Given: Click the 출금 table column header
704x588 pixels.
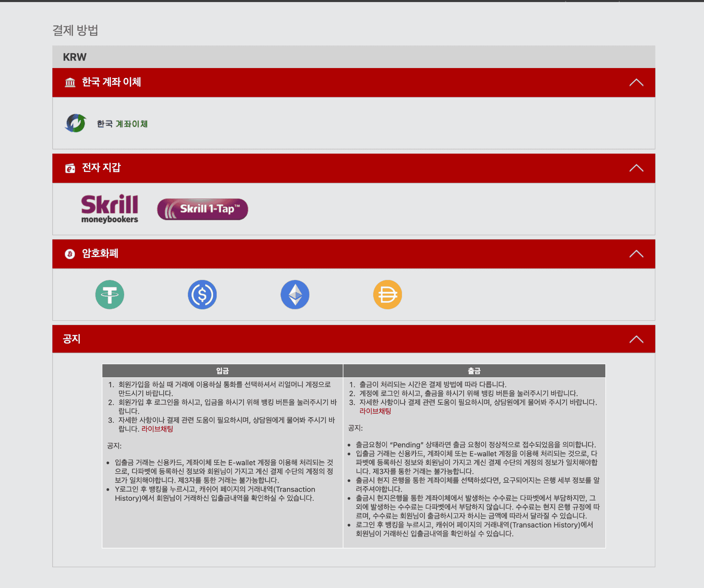Looking at the screenshot, I should click(x=474, y=371).
